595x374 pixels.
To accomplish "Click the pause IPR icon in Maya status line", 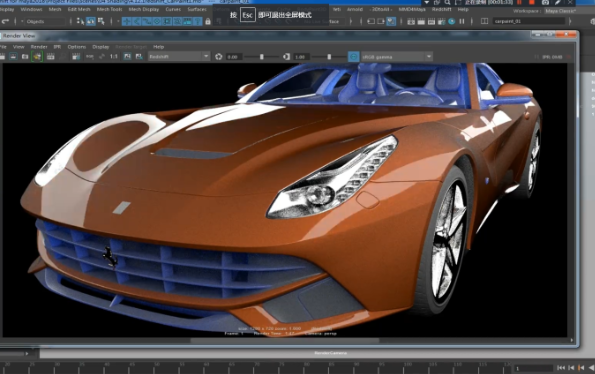I will click(462, 22).
